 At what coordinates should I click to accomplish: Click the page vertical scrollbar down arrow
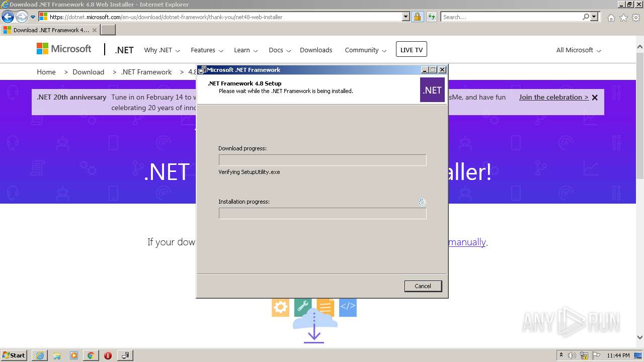pyautogui.click(x=640, y=338)
